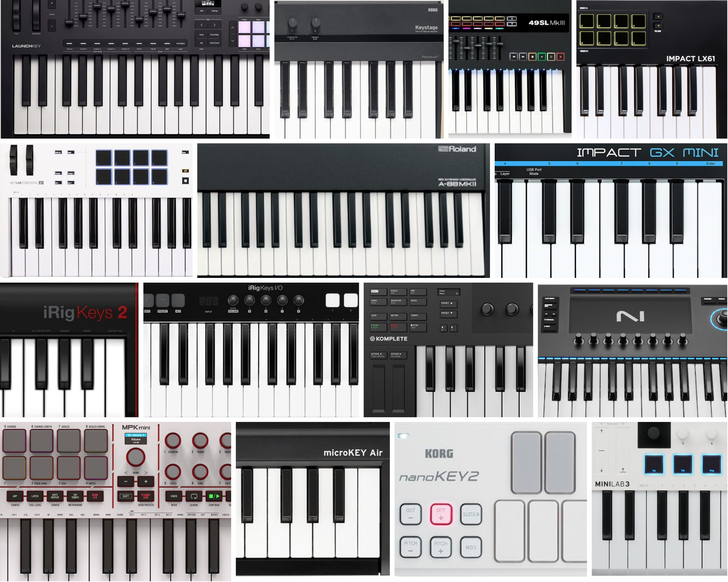Click the TAP TEMPO button on MPK mini
The width and height of the screenshot is (728, 582).
tap(75, 496)
